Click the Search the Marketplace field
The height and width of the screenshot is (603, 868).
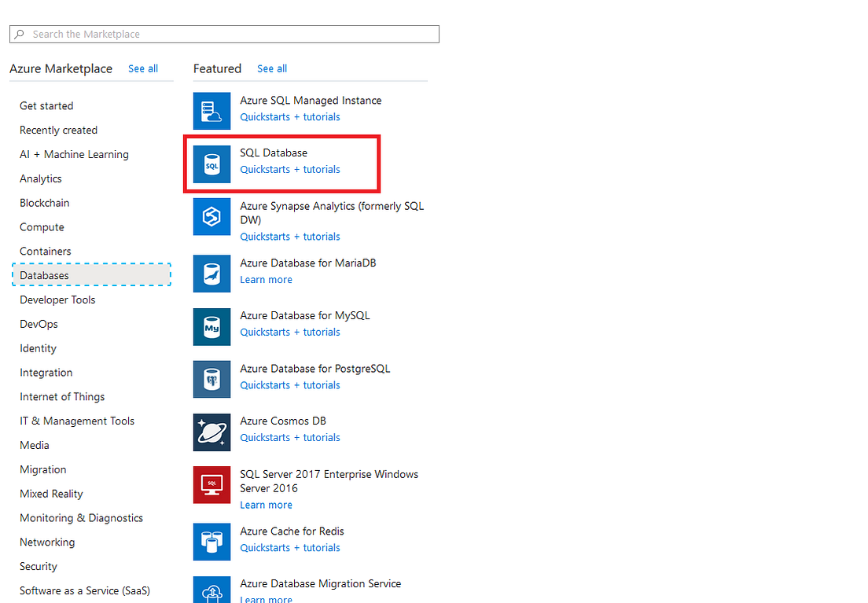224,34
